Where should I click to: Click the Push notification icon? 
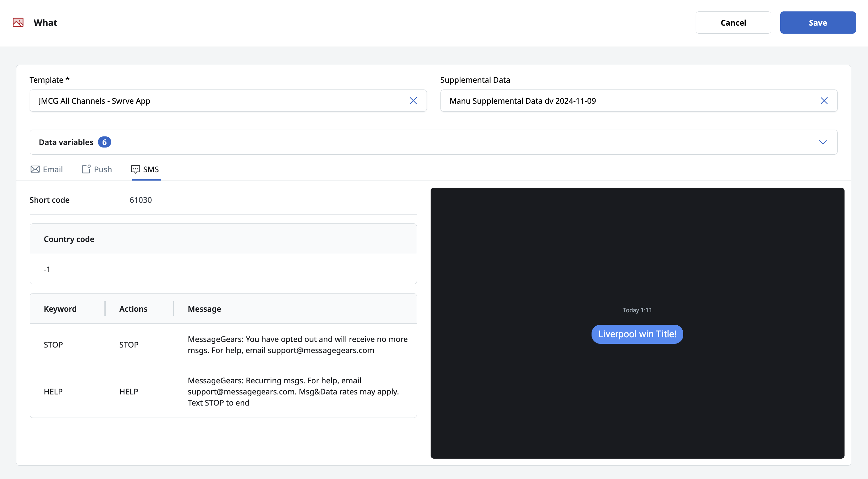86,169
